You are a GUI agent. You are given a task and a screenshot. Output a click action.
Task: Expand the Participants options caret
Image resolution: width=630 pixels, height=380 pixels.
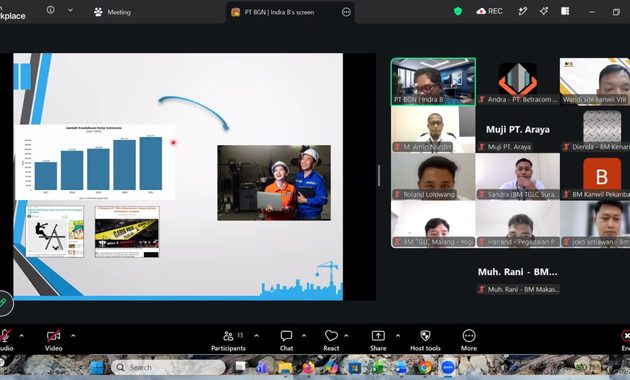coord(256,335)
